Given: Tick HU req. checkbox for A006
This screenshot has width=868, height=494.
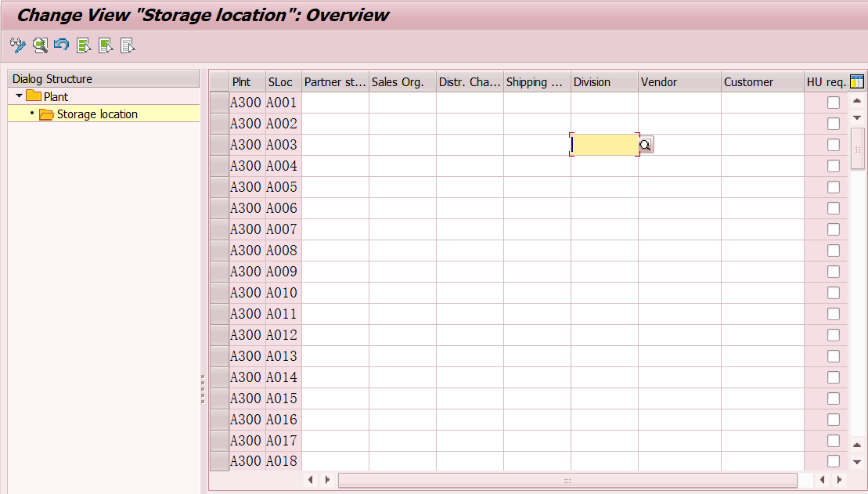Looking at the screenshot, I should (x=833, y=208).
